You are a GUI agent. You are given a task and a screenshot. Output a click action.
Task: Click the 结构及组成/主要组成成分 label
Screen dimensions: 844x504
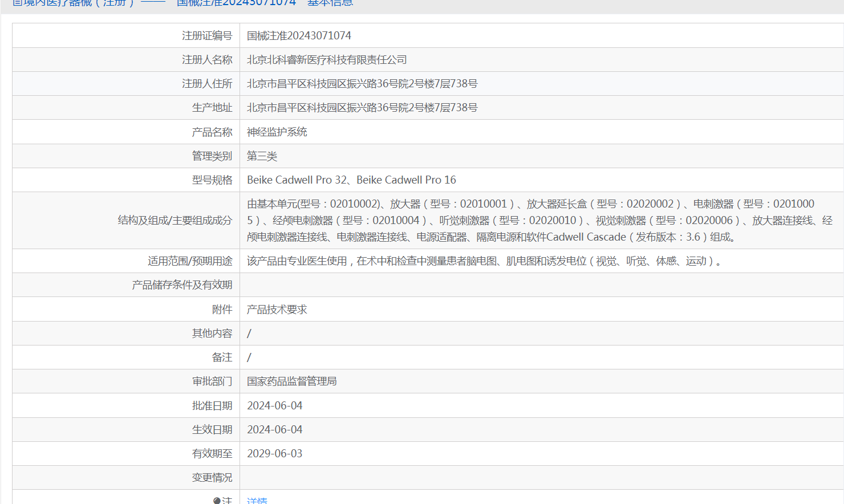[175, 220]
